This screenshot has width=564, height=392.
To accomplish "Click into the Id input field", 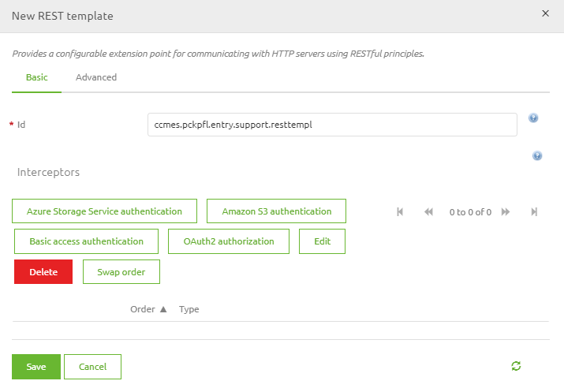I will click(x=332, y=125).
